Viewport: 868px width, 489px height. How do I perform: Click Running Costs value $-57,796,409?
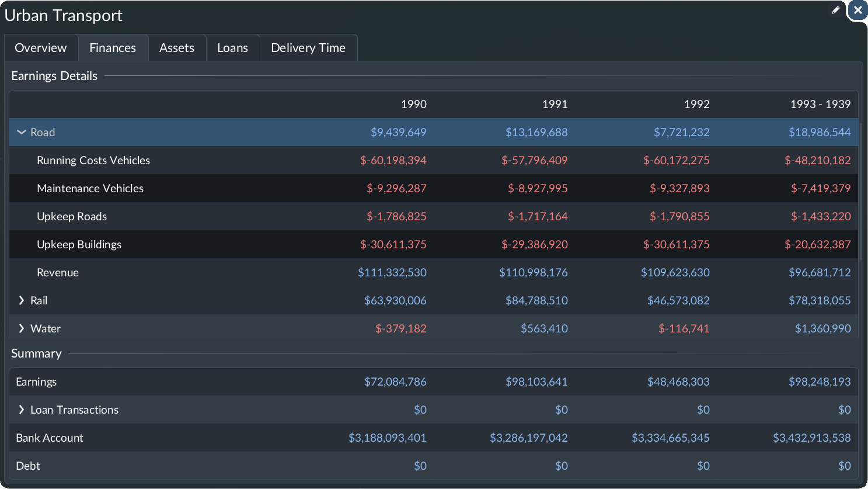[535, 160]
